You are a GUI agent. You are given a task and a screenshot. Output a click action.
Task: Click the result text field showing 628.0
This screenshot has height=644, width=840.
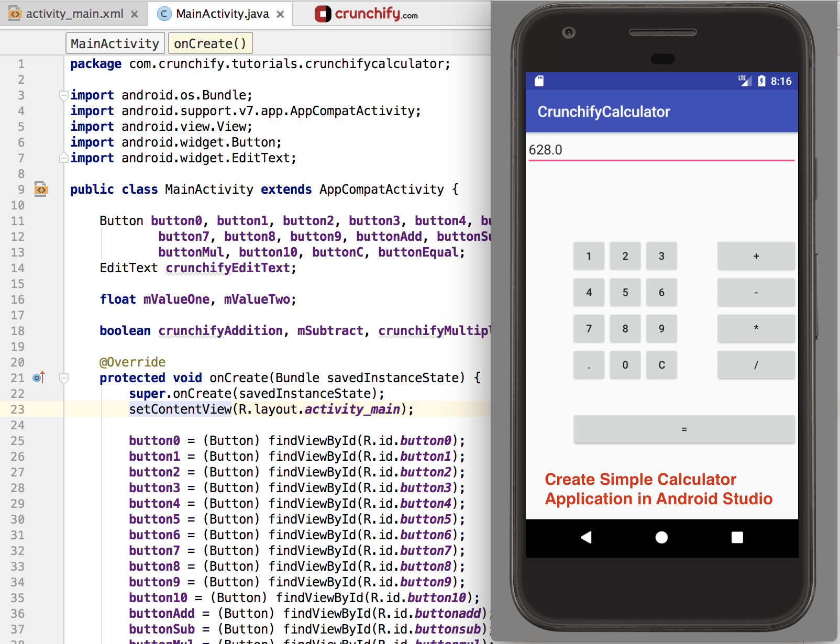click(x=661, y=150)
